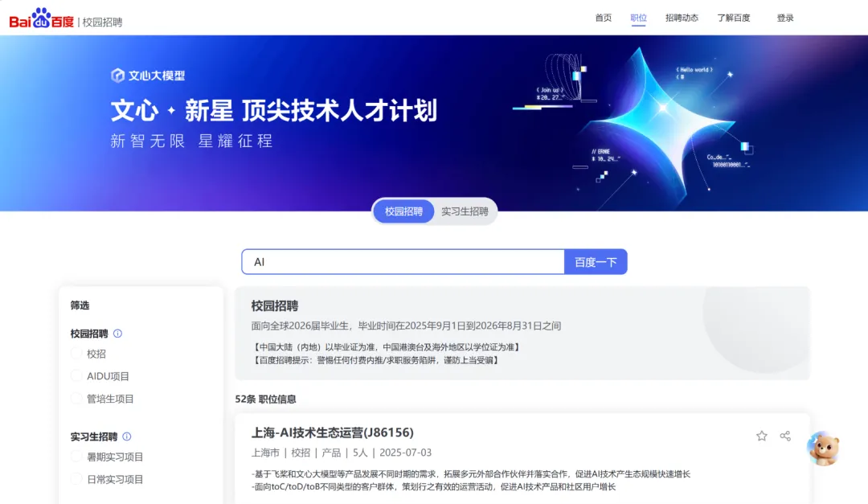Click the 校园招聘 text beside the logo
The height and width of the screenshot is (504, 868).
tap(102, 23)
